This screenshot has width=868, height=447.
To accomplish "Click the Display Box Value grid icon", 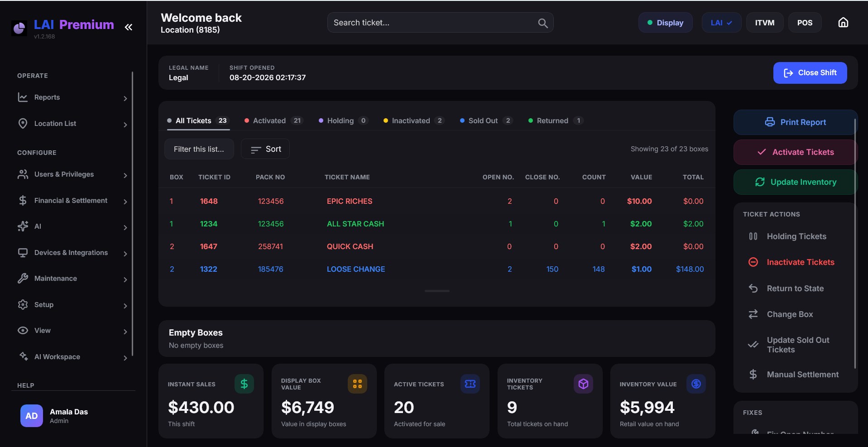I will tap(357, 384).
